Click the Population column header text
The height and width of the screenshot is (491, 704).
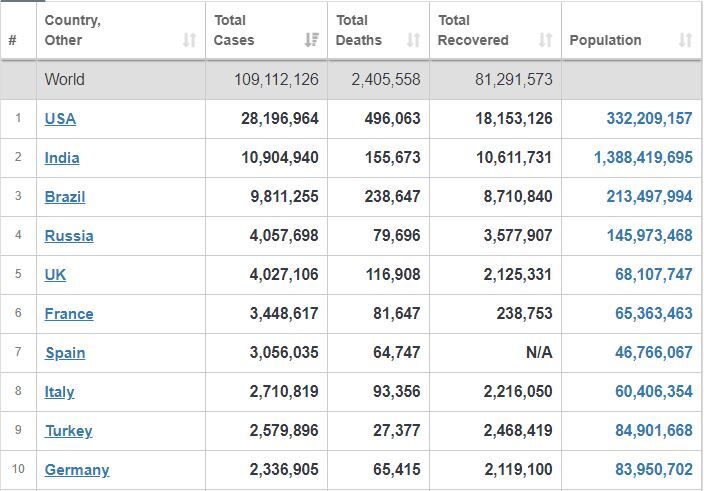pos(605,40)
